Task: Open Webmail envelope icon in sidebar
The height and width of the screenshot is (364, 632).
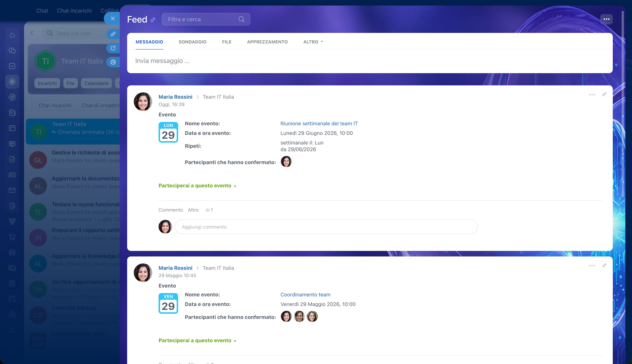Action: [x=12, y=190]
